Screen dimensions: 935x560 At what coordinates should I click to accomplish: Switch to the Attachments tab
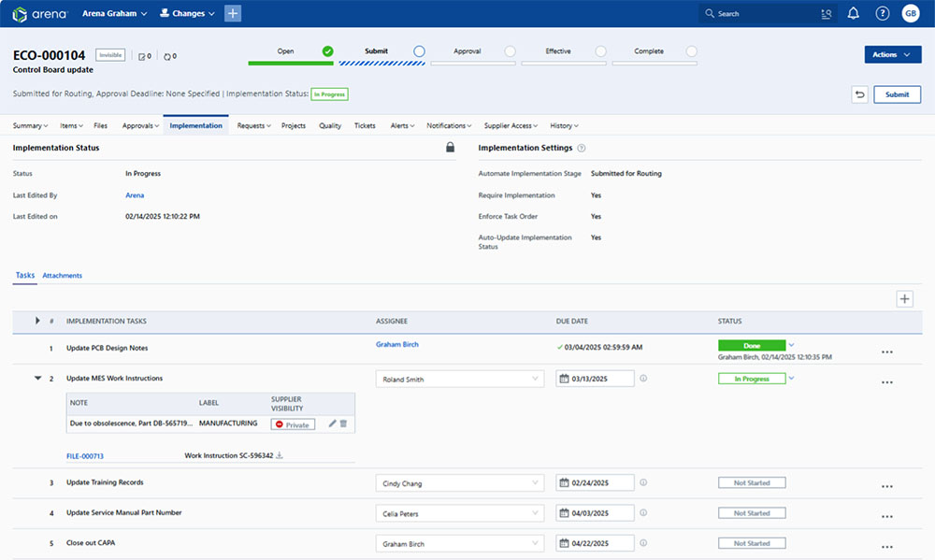coord(62,276)
